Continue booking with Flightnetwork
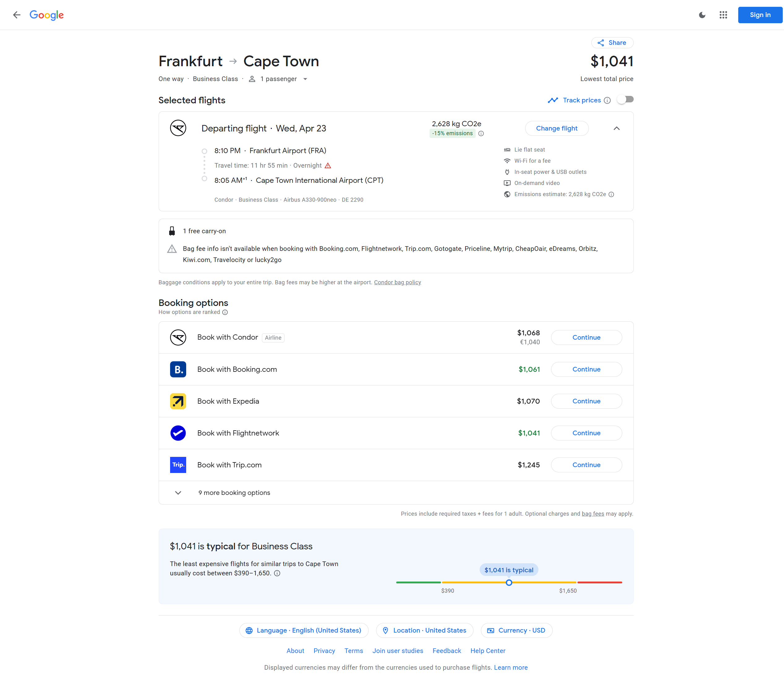The width and height of the screenshot is (784, 683). 586,433
